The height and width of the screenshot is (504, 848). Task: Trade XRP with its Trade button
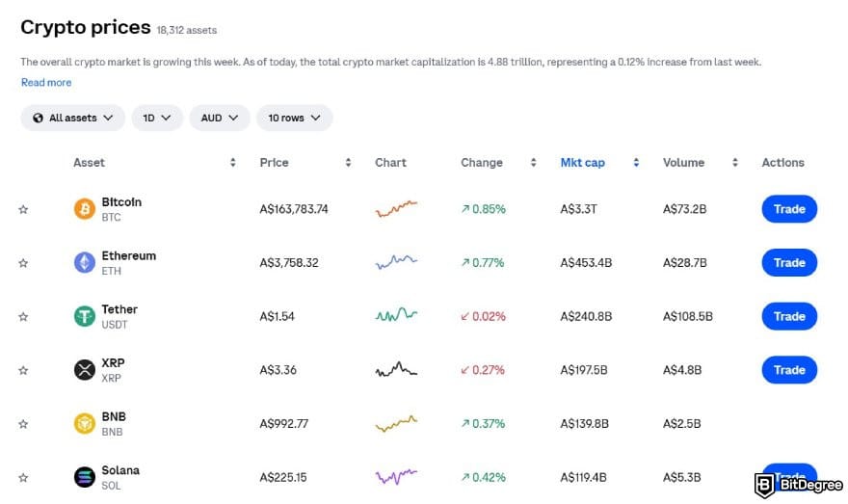coord(789,370)
